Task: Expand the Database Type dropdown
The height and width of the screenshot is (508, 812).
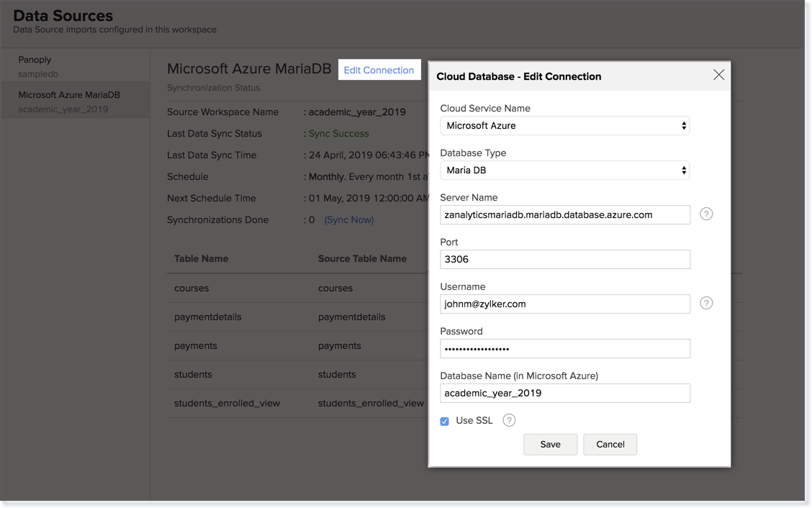Action: 564,170
